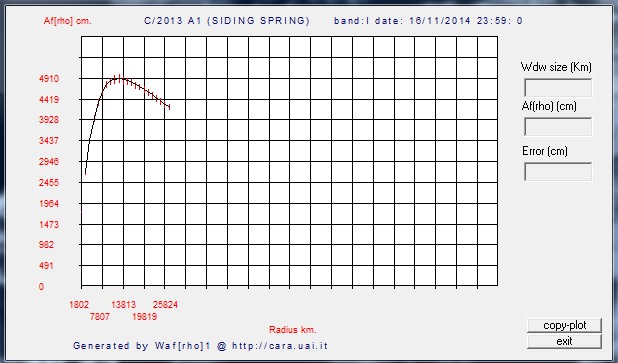Click the 4910 y-axis label
Image resolution: width=618 pixels, height=363 pixels.
(x=49, y=79)
